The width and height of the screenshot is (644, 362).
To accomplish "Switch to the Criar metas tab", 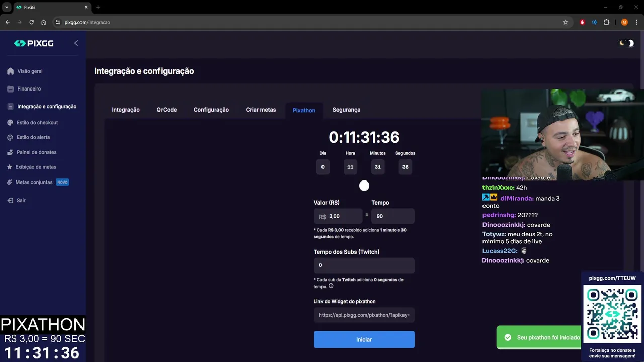I will [261, 110].
